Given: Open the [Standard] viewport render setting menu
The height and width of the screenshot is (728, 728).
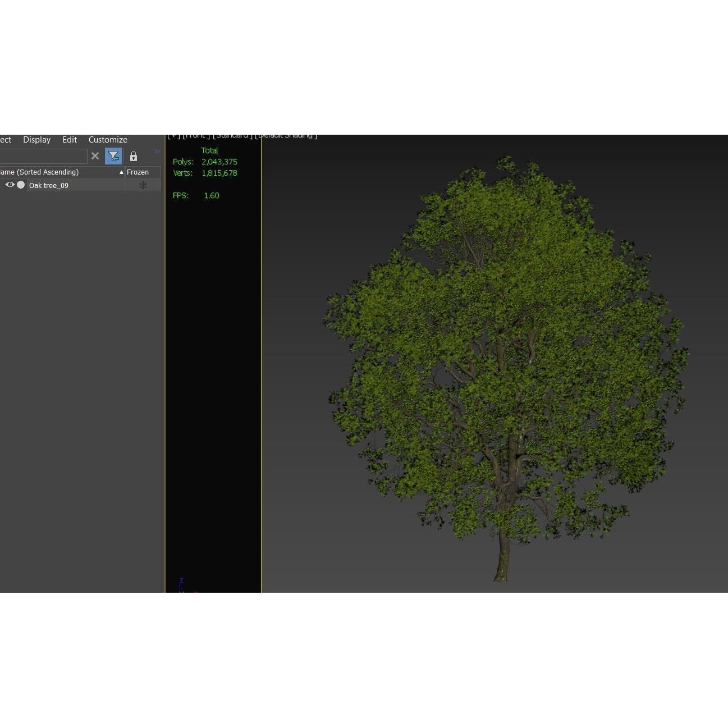Looking at the screenshot, I should point(233,135).
